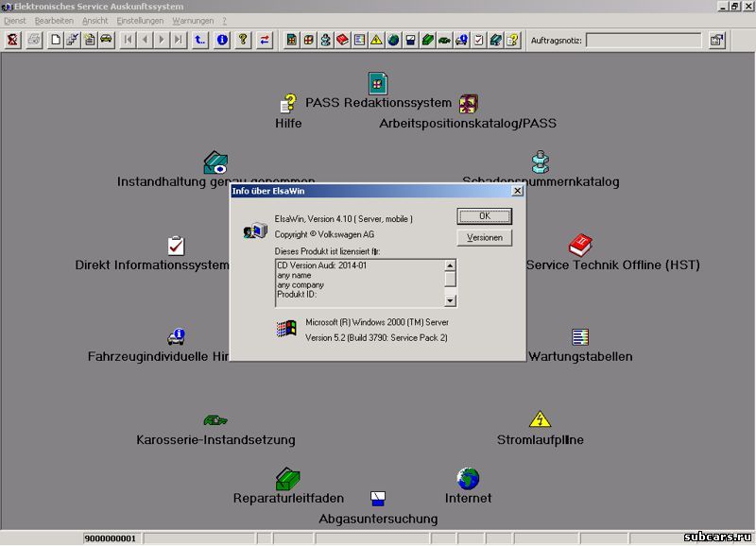Click the printer icon in the toolbar
The height and width of the screenshot is (546, 756).
[x=34, y=40]
